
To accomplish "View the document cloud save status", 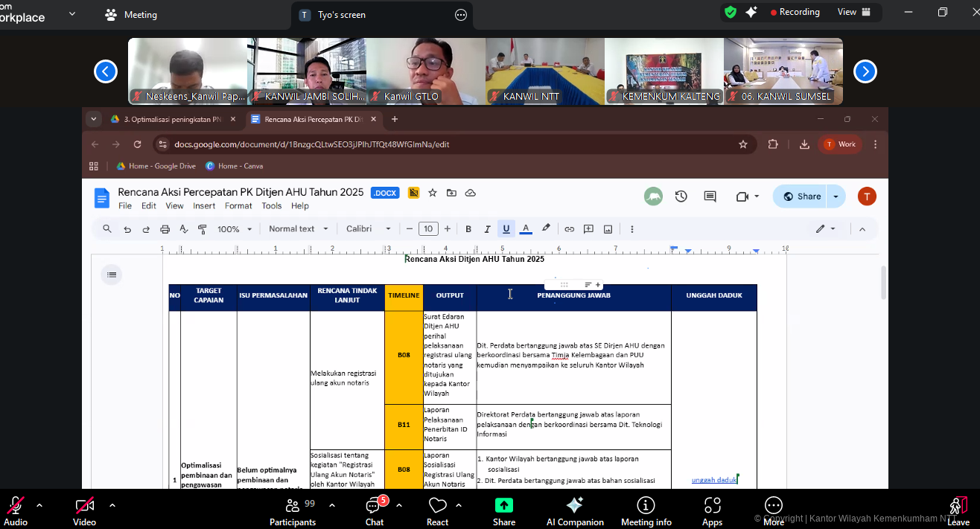I will [470, 193].
